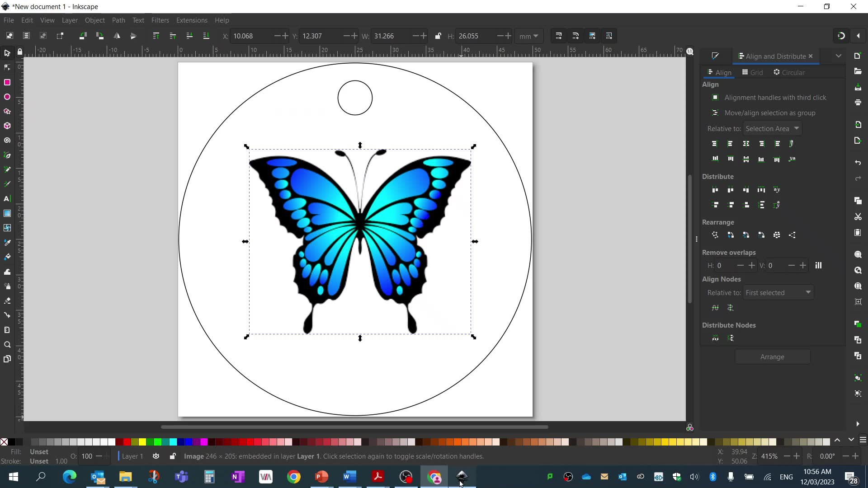Screen dimensions: 868x488
Task: Open the File menu
Action: pyautogui.click(x=9, y=20)
